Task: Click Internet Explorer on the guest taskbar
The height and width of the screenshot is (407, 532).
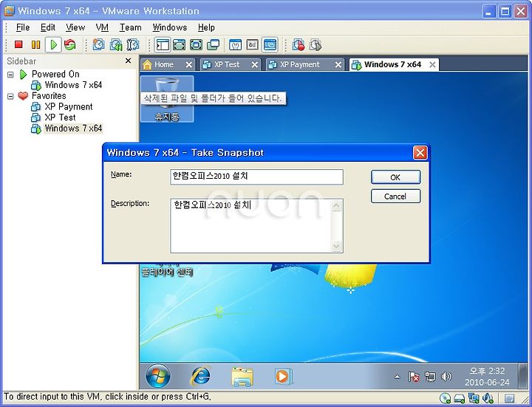Action: point(200,376)
